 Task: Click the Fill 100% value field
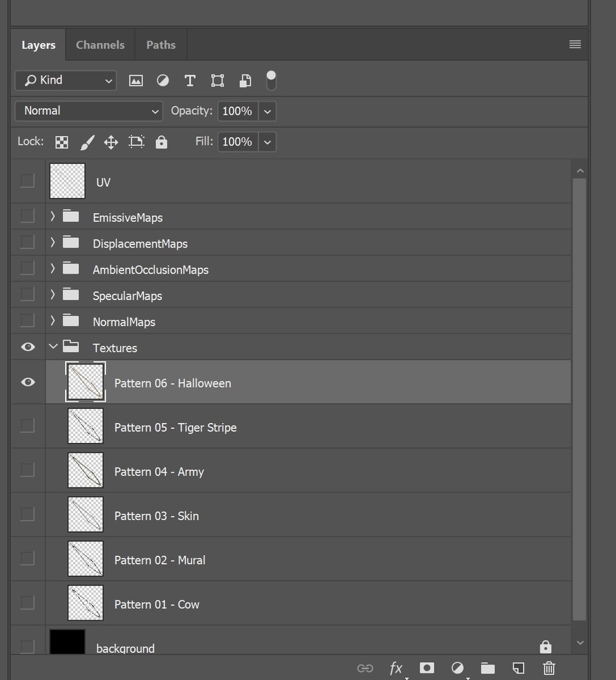click(238, 142)
